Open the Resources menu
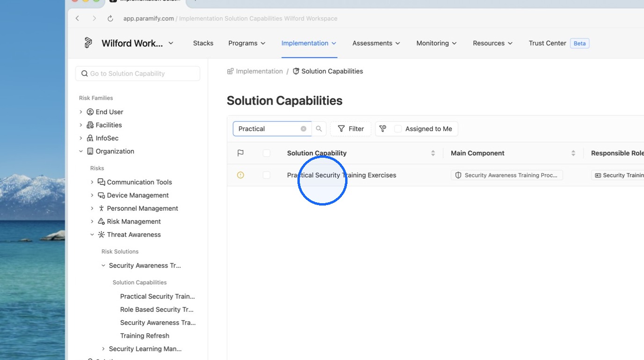 [492, 43]
